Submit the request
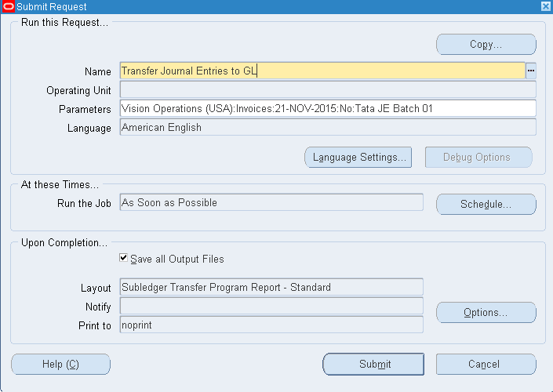 tap(373, 365)
